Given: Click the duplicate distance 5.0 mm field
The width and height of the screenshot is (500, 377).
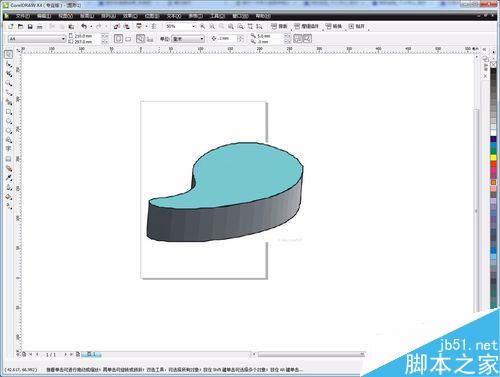Looking at the screenshot, I should click(x=270, y=36).
